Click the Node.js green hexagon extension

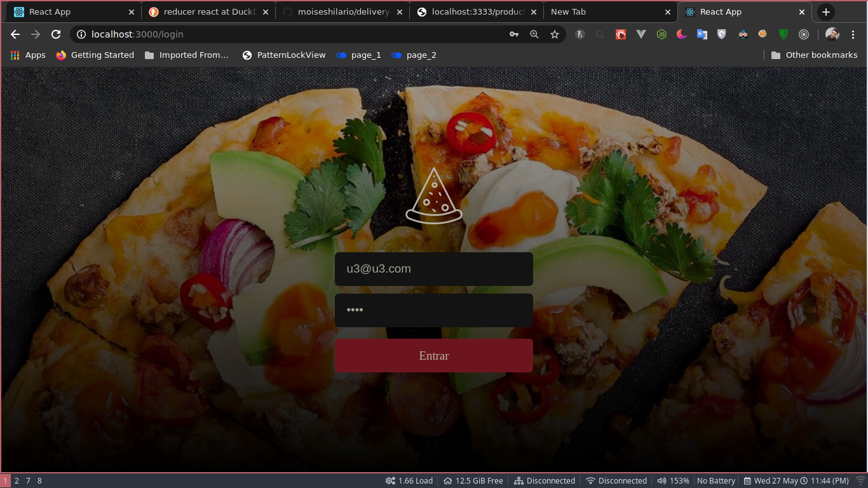(661, 34)
